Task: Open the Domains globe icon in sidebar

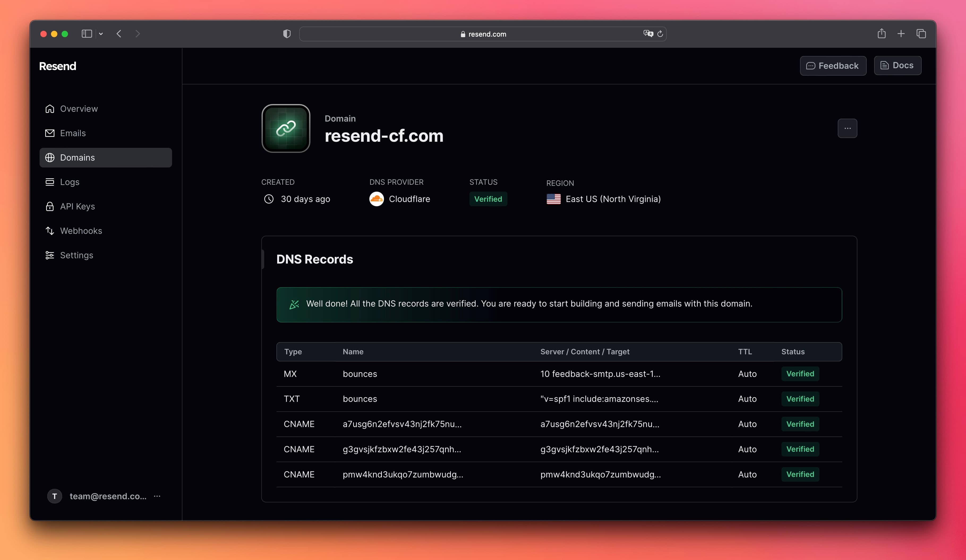Action: click(50, 157)
